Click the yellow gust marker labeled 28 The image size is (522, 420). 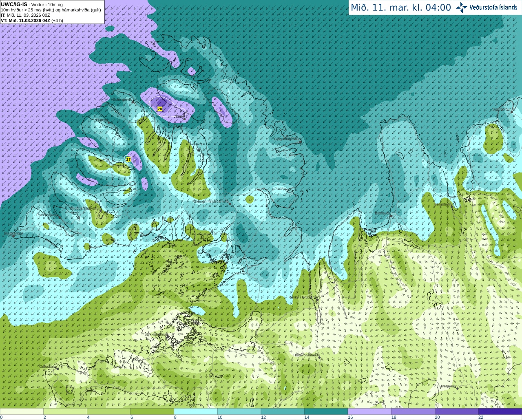pyautogui.click(x=160, y=109)
